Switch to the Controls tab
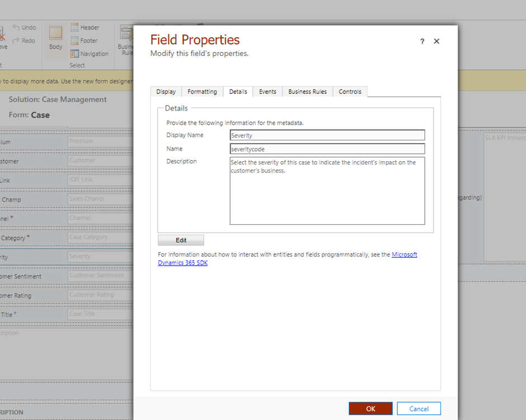Viewport: 526px width, 420px height. point(350,92)
